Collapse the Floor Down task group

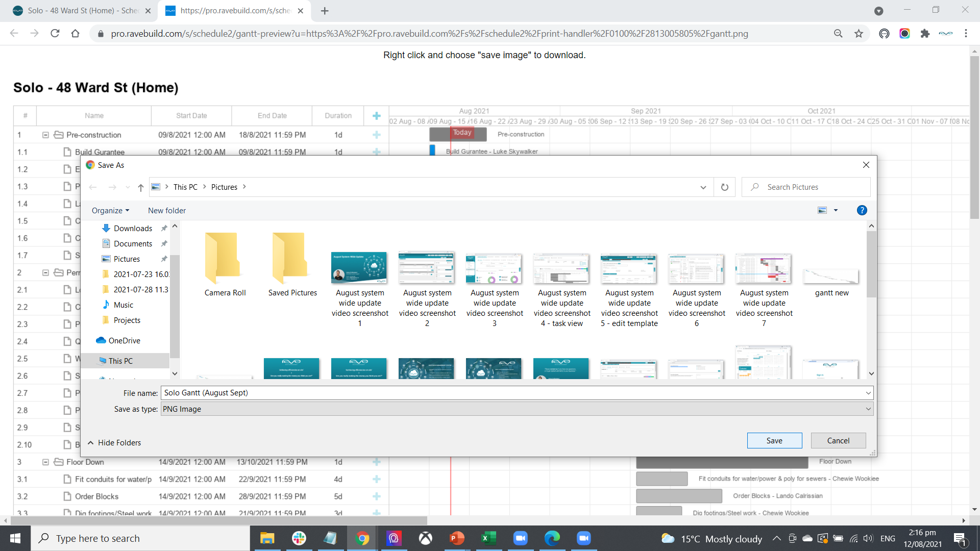(45, 462)
